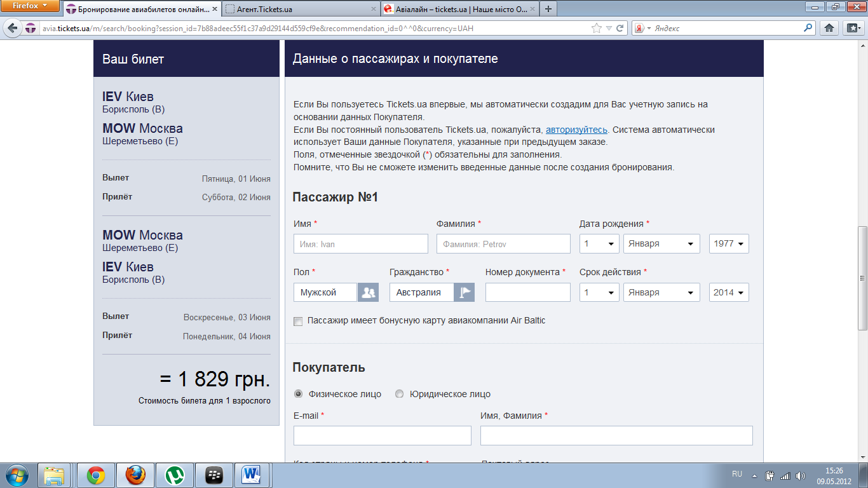This screenshot has height=488, width=868.
Task: Click the RU language indicator
Action: [x=737, y=475]
